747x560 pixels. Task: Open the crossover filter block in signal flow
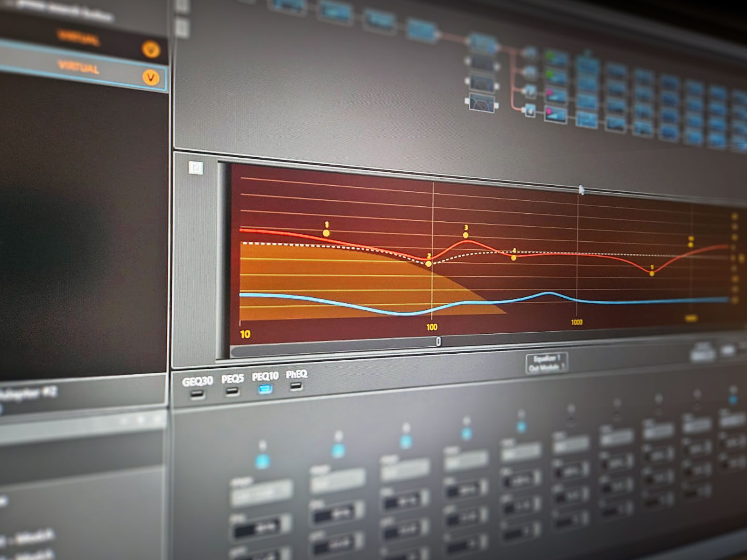pyautogui.click(x=481, y=102)
